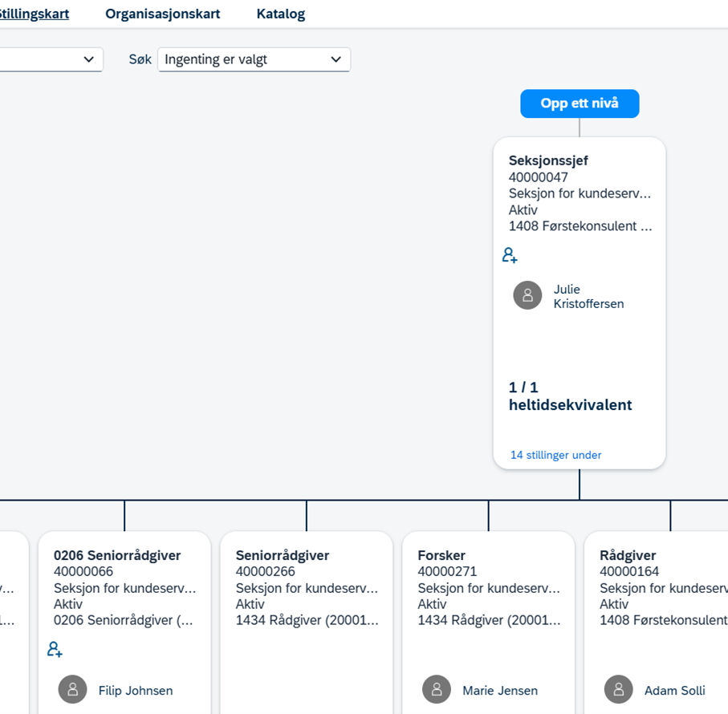Click '1408 Førstekonsulent' on Seksjonssjef card
728x714 pixels.
(580, 226)
